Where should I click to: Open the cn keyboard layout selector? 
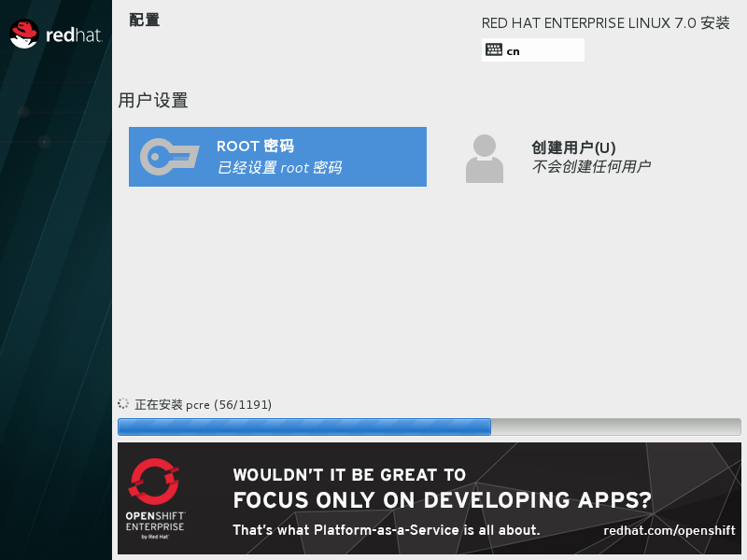532,50
